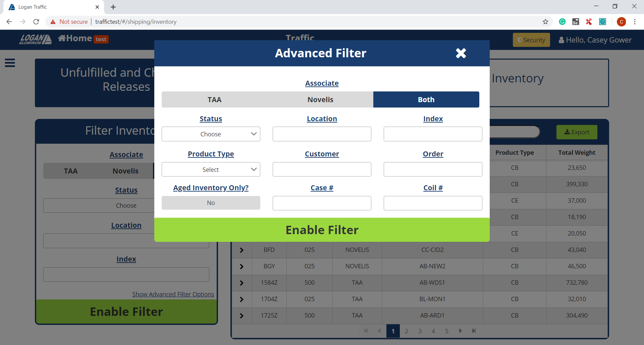Click the browser back arrow
This screenshot has height=345, width=644.
click(x=9, y=22)
